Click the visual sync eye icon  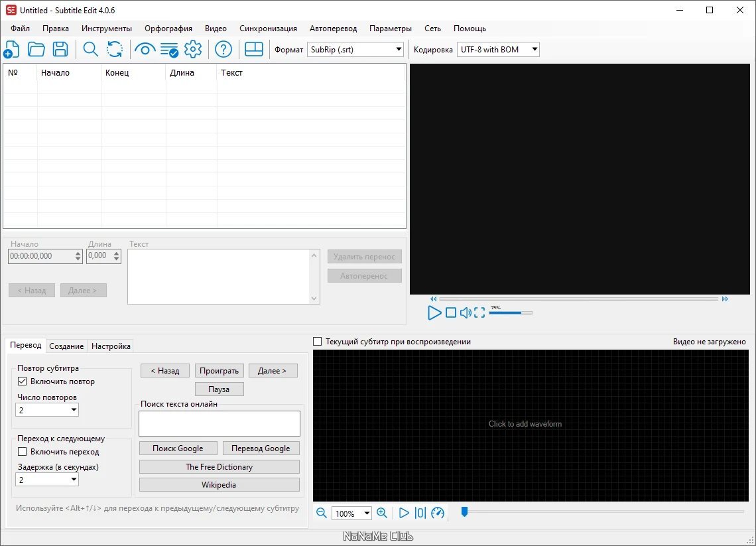point(145,49)
